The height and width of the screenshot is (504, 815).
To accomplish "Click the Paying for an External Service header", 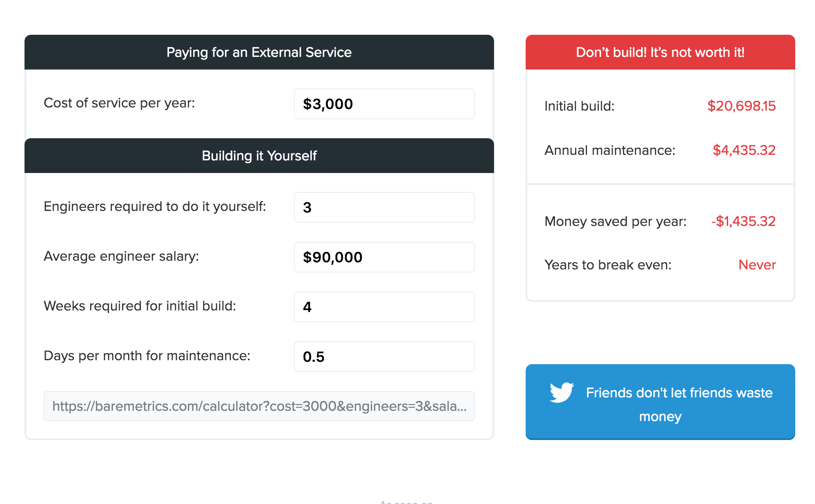I will pyautogui.click(x=259, y=52).
